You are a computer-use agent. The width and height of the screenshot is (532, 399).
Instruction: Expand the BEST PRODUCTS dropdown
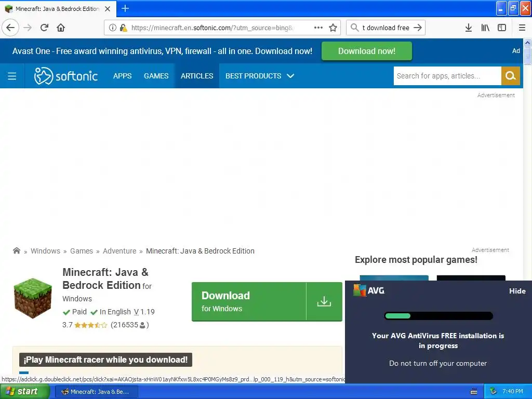[260, 76]
